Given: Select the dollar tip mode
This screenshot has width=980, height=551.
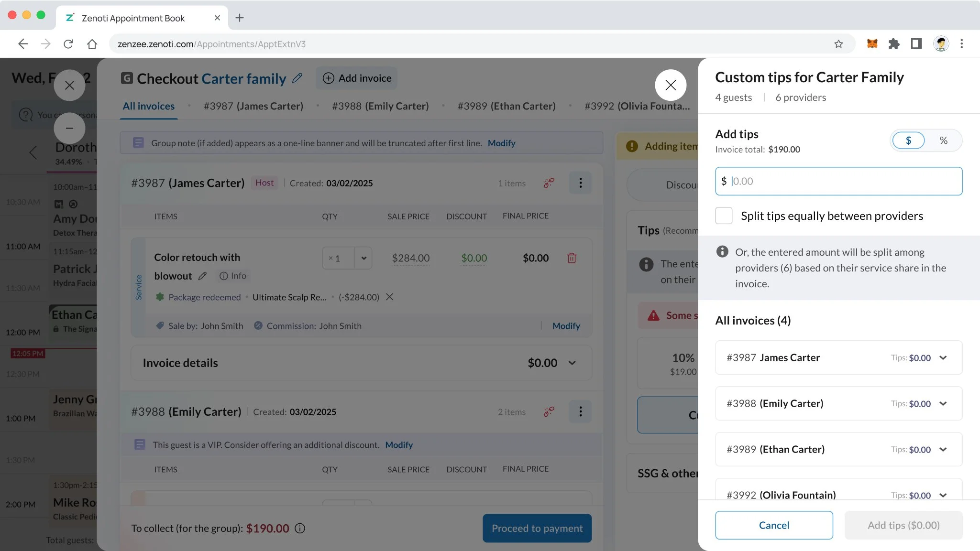Looking at the screenshot, I should click(x=908, y=140).
